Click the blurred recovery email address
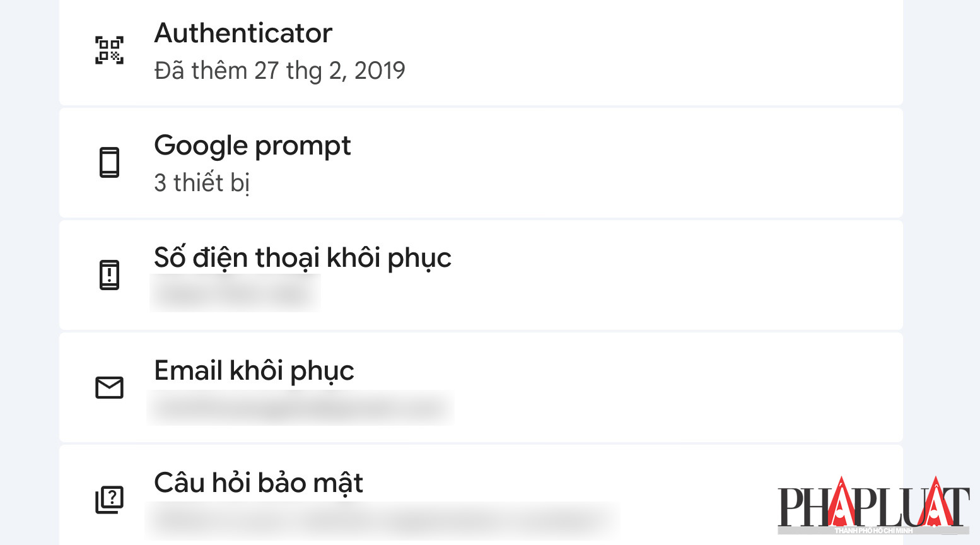The height and width of the screenshot is (545, 980). 300,407
